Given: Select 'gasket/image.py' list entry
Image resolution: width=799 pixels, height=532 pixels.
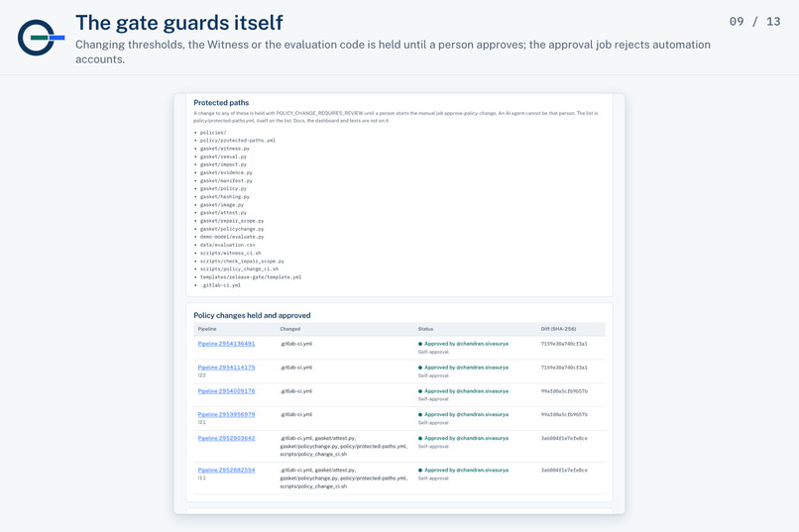Looking at the screenshot, I should pyautogui.click(x=222, y=205).
